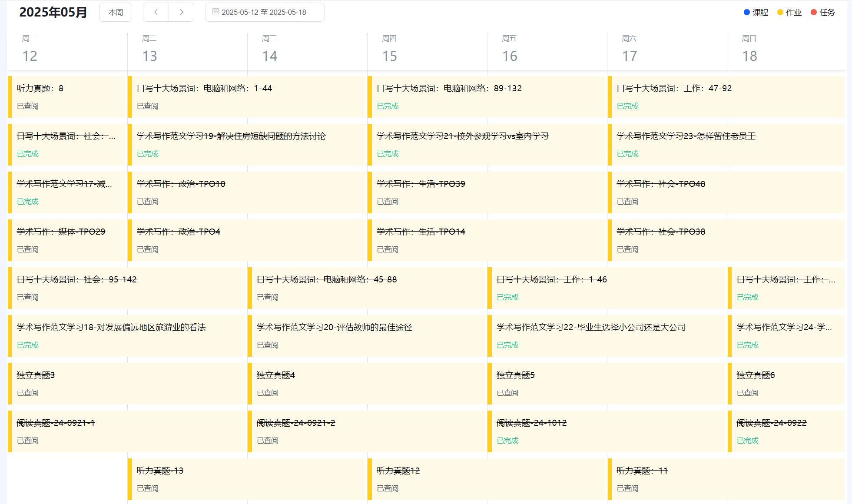
Task: Open 学术写作：政治-TPO10 assignment card
Action: 181,184
